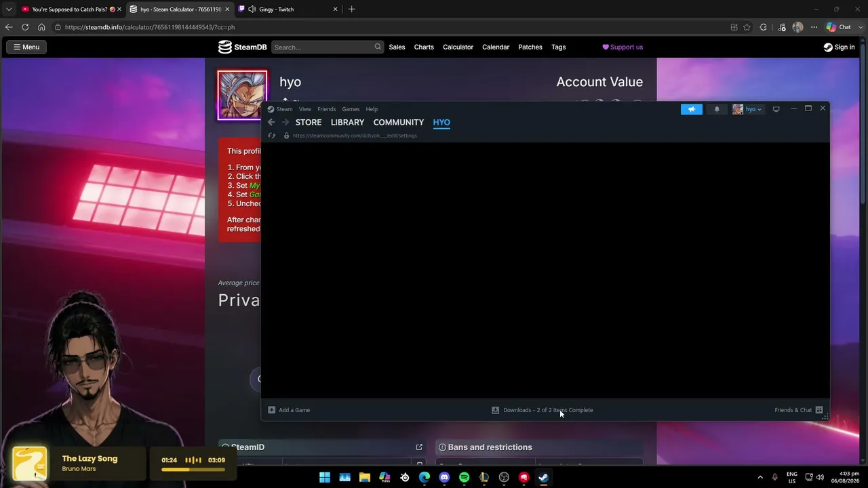
Task: Open the Edge profile avatar
Action: [797, 27]
